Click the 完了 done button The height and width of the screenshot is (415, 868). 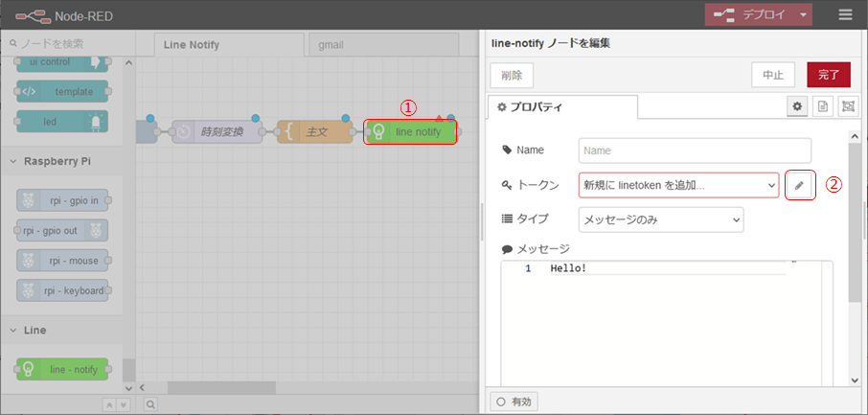[829, 75]
